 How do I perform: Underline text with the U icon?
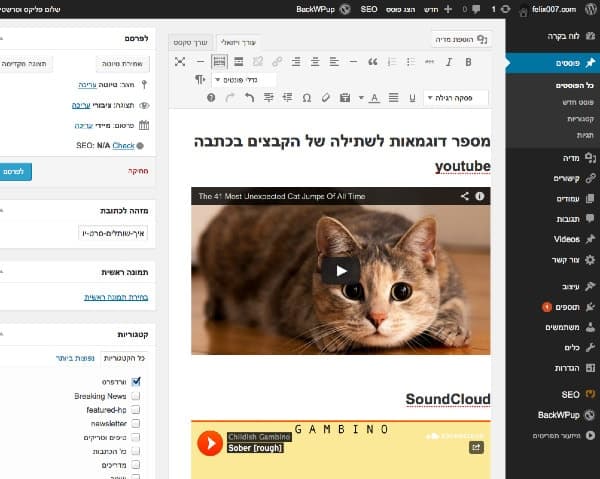(x=412, y=98)
